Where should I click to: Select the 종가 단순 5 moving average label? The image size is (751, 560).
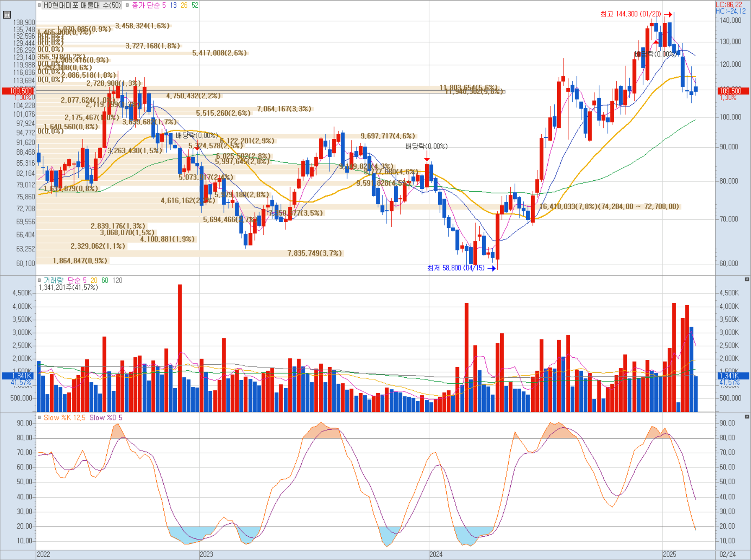click(x=149, y=5)
